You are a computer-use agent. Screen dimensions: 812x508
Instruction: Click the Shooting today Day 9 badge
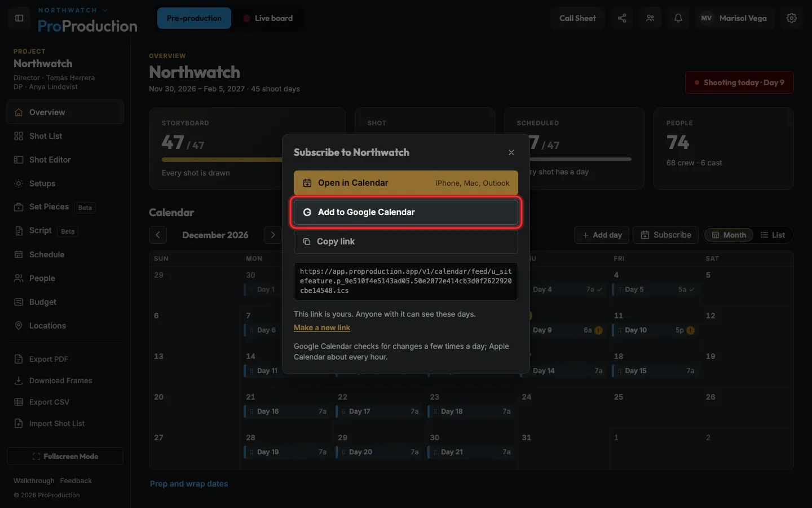[x=739, y=82]
